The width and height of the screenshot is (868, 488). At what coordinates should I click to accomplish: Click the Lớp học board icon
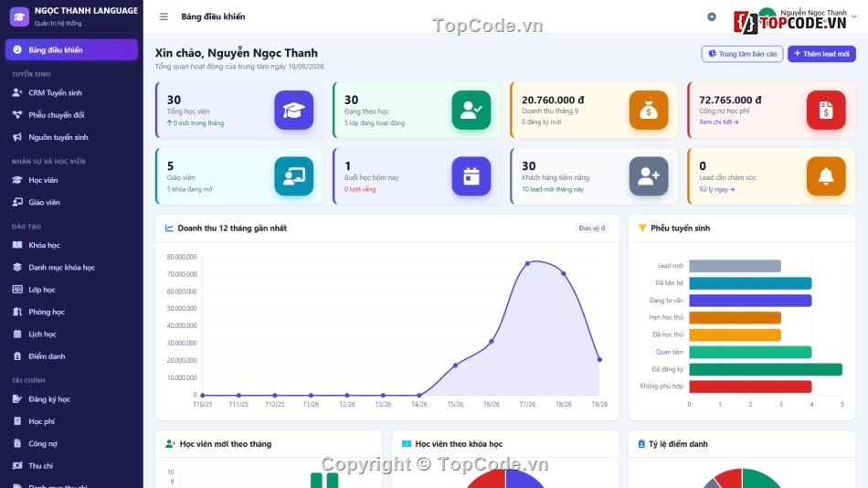tap(17, 289)
